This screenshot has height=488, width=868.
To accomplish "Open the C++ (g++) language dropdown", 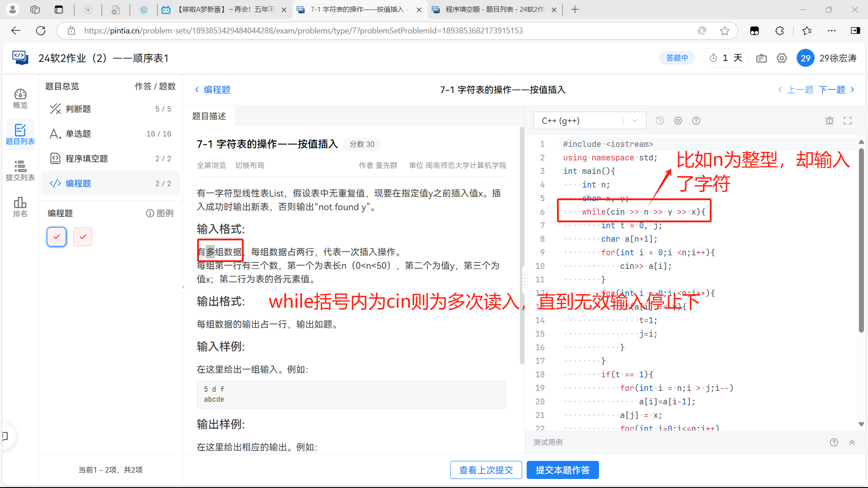I will click(x=589, y=121).
